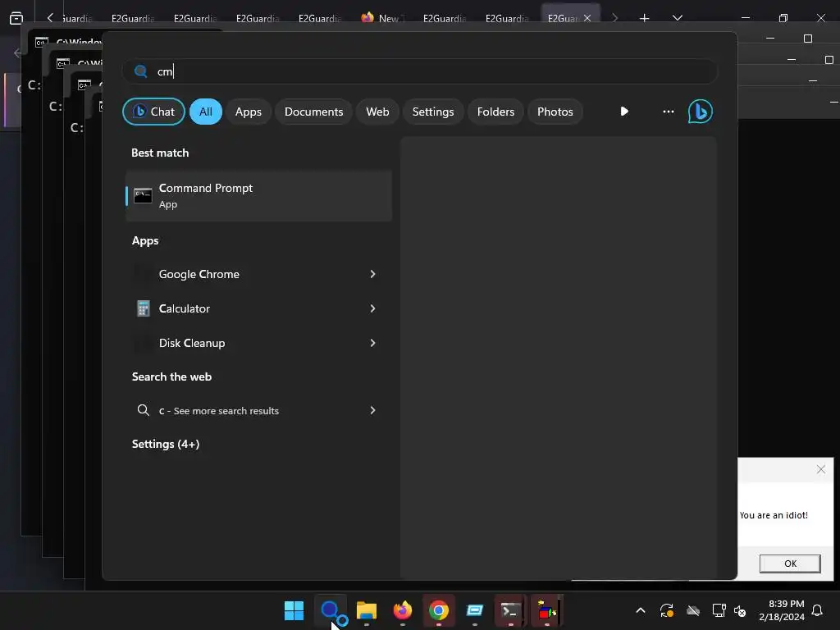Switch to the Apps search filter
The height and width of the screenshot is (630, 840).
pos(248,112)
